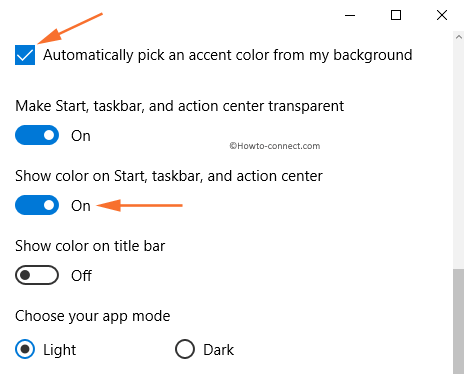This screenshot has width=464, height=374.
Task: Minimize the Settings window
Action: click(350, 15)
